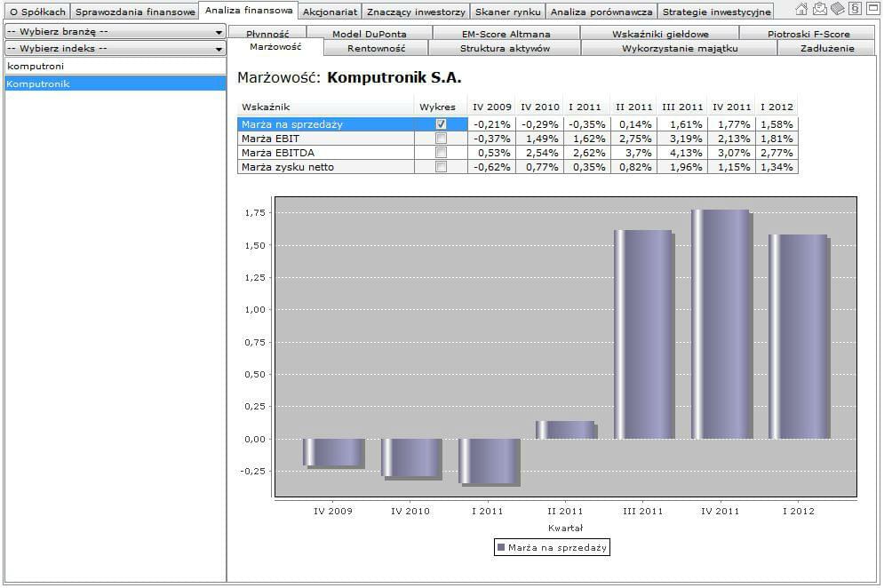This screenshot has height=588, width=884.
Task: Go to the 'Skaner rynku' tab
Action: [507, 12]
